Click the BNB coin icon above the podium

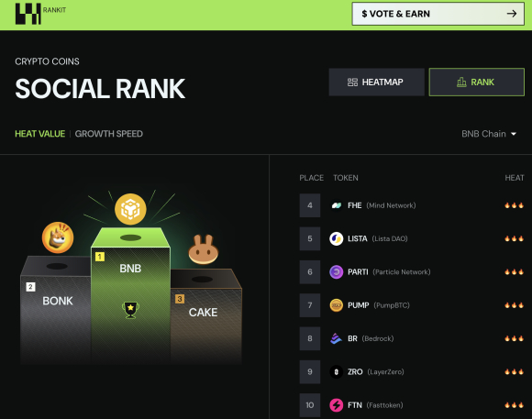[x=130, y=209]
